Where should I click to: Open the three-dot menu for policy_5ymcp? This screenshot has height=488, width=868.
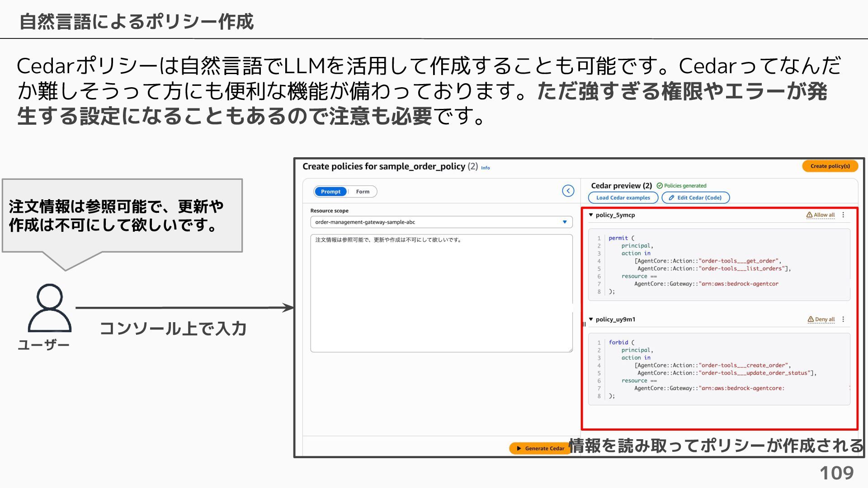tap(843, 215)
